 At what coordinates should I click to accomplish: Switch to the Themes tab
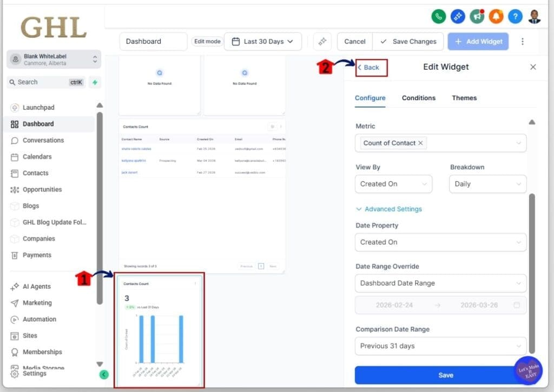(x=464, y=98)
